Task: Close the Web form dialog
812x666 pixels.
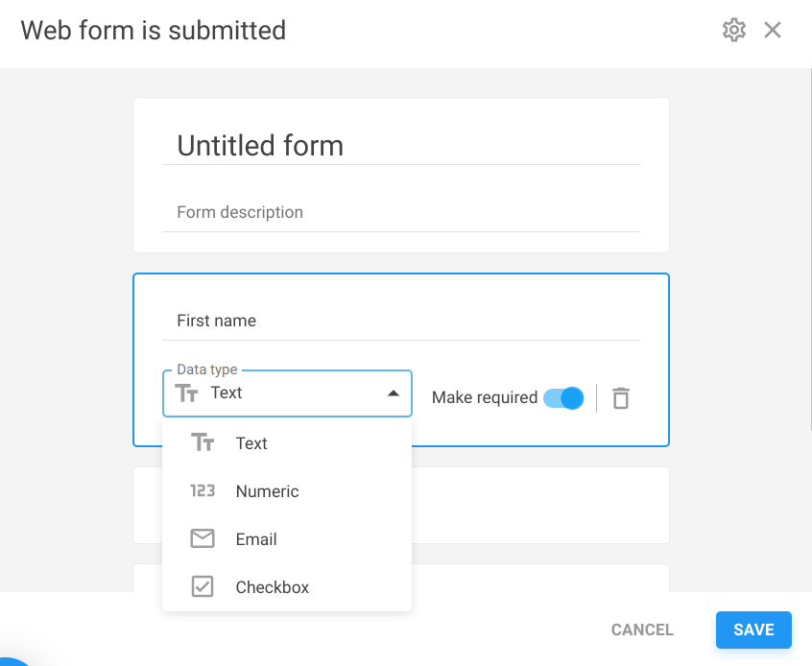Action: point(773,30)
